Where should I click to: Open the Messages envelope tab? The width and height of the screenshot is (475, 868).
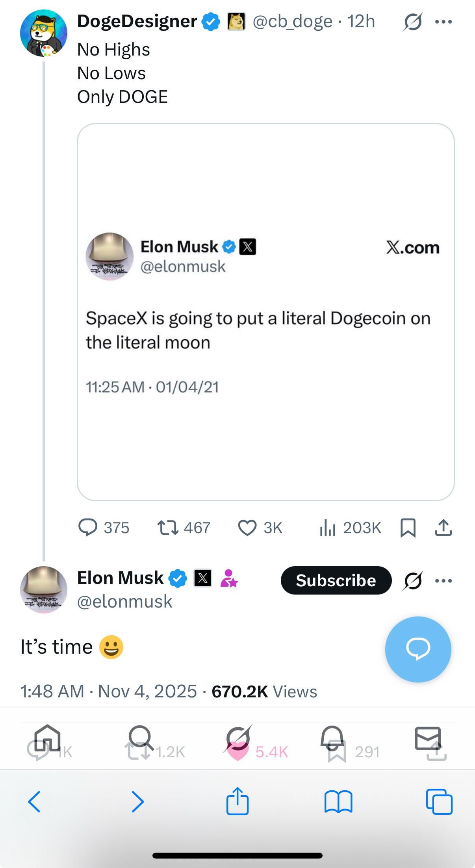[x=427, y=738]
